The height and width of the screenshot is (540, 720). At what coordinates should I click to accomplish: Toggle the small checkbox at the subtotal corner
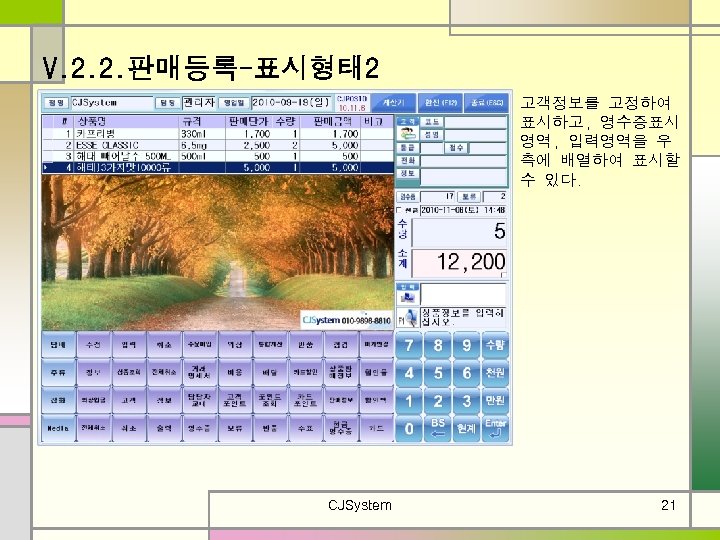504,275
